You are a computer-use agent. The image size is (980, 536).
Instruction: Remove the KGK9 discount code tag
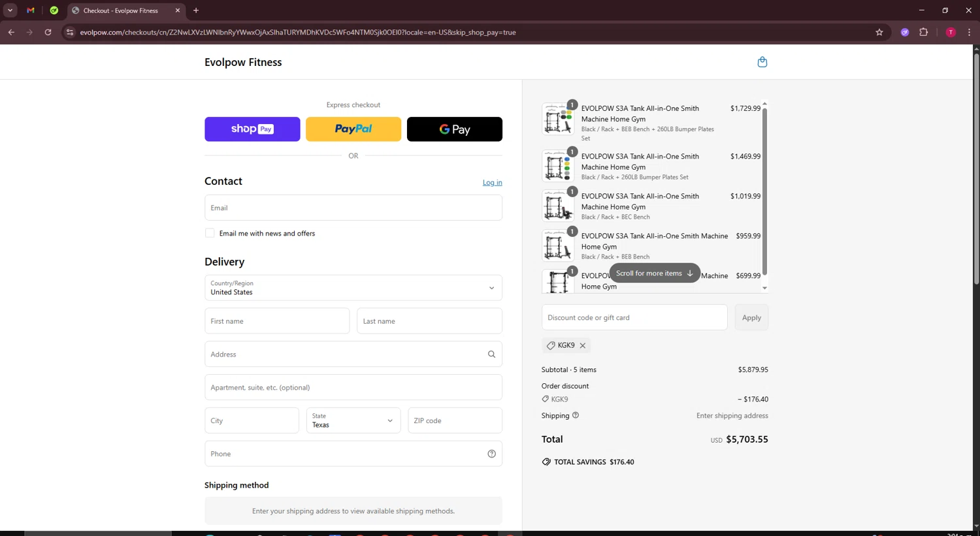[583, 345]
